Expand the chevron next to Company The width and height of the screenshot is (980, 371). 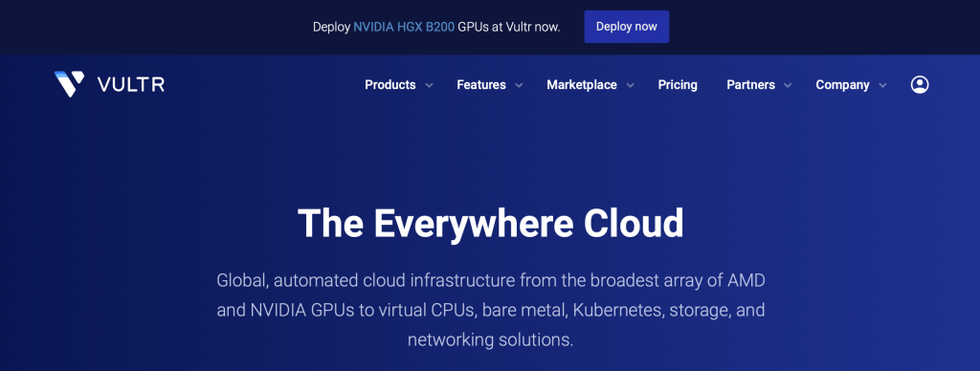point(882,85)
